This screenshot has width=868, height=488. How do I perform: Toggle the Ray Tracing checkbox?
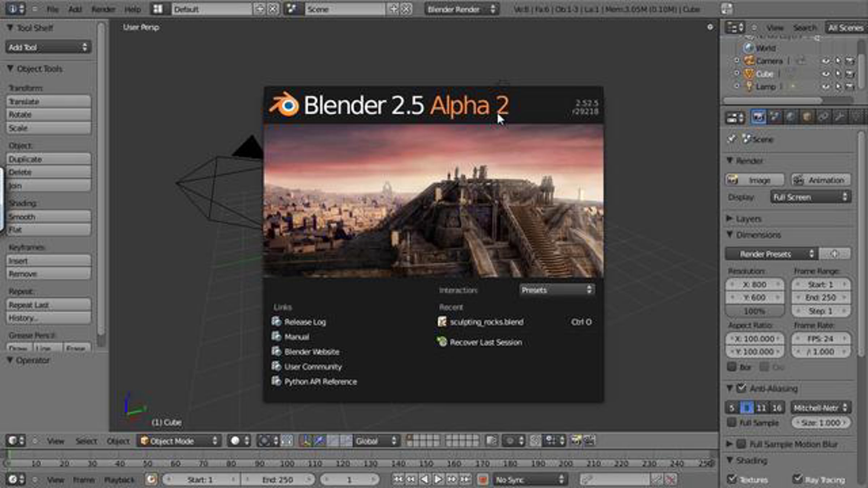point(797,479)
